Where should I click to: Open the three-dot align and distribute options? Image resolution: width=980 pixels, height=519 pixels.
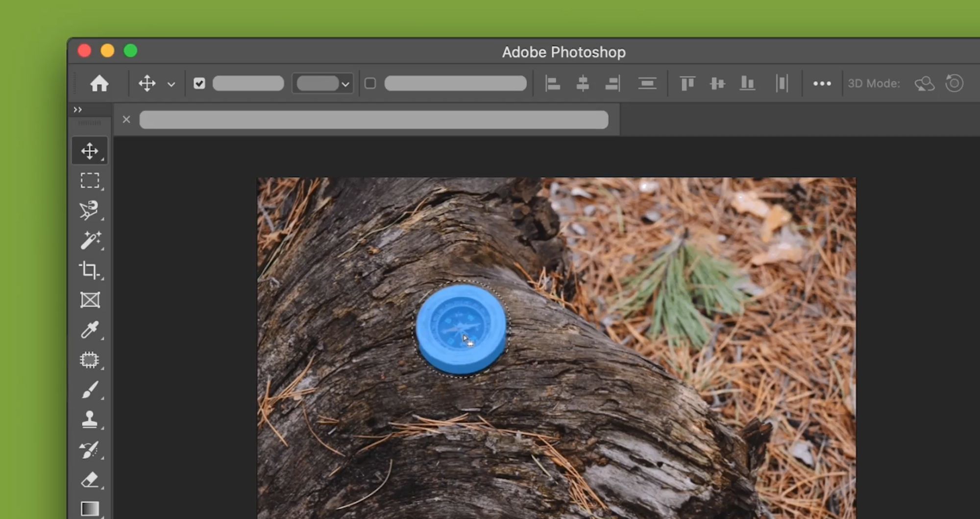[822, 84]
